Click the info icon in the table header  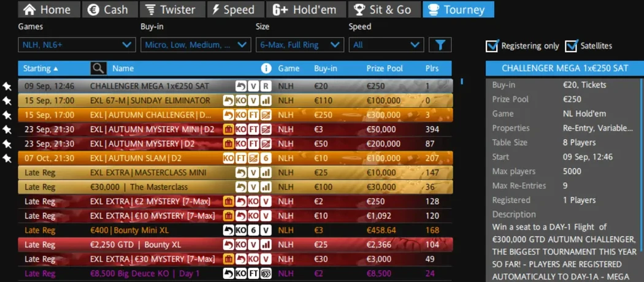(266, 69)
